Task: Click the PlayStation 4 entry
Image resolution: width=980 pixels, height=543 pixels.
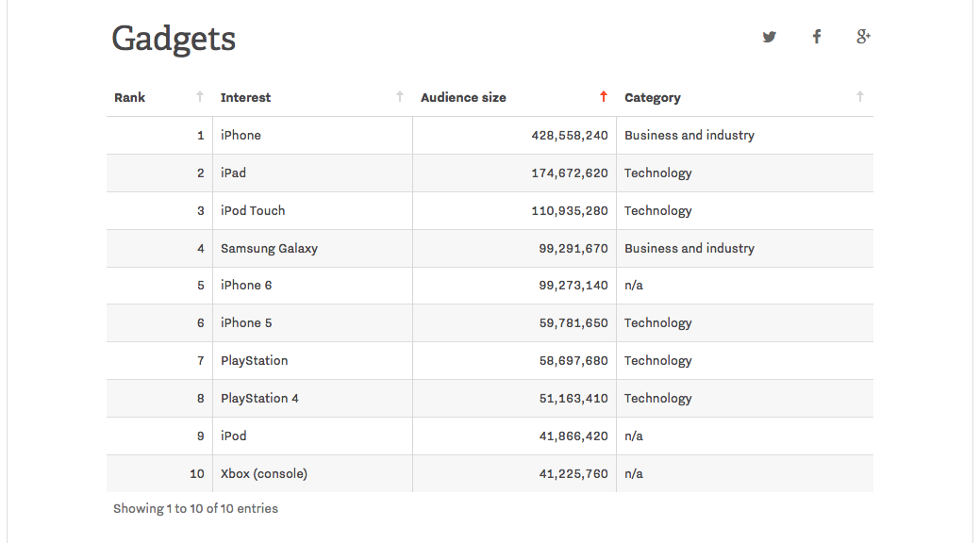Action: 259,399
